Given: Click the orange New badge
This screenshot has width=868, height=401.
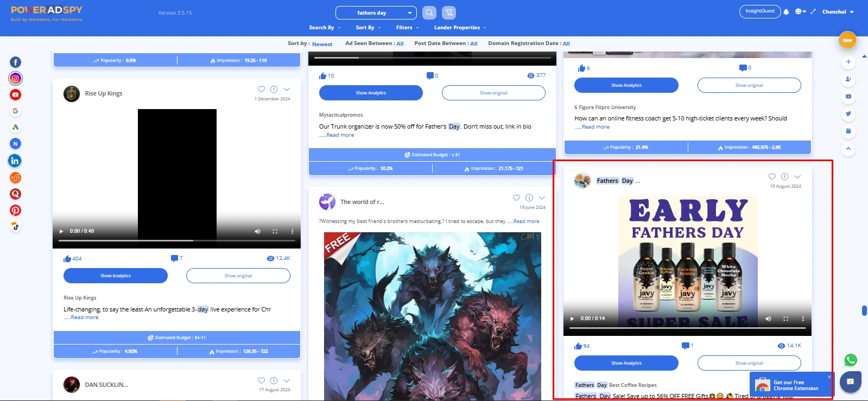Looking at the screenshot, I should (x=847, y=40).
